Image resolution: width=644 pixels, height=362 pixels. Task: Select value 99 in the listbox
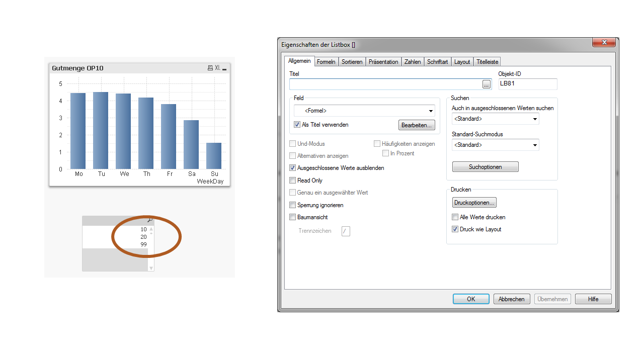click(x=143, y=244)
